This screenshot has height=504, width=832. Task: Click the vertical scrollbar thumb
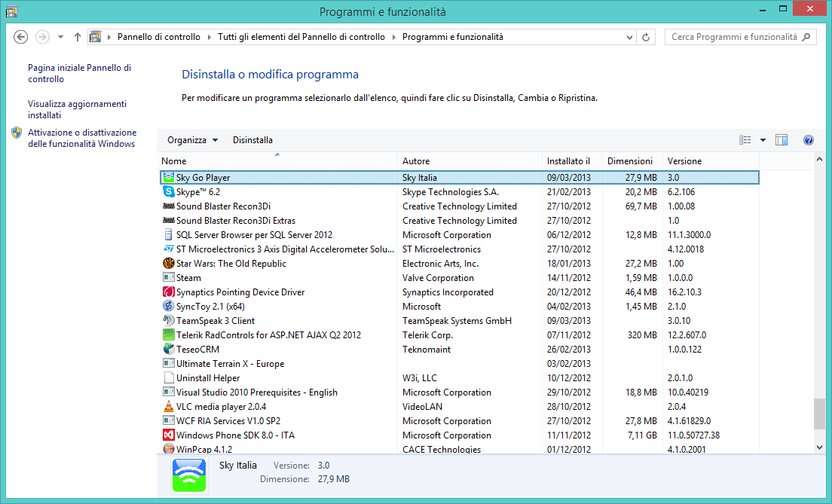pyautogui.click(x=819, y=414)
